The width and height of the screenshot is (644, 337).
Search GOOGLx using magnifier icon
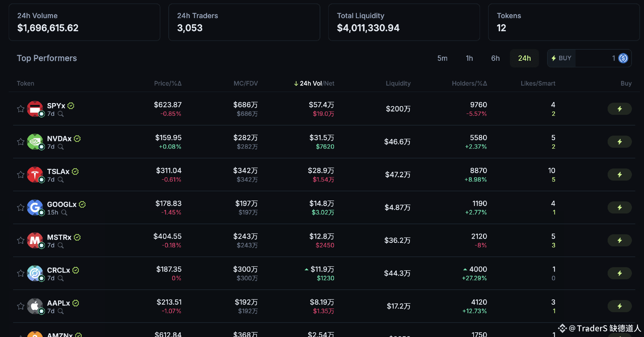pyautogui.click(x=64, y=212)
